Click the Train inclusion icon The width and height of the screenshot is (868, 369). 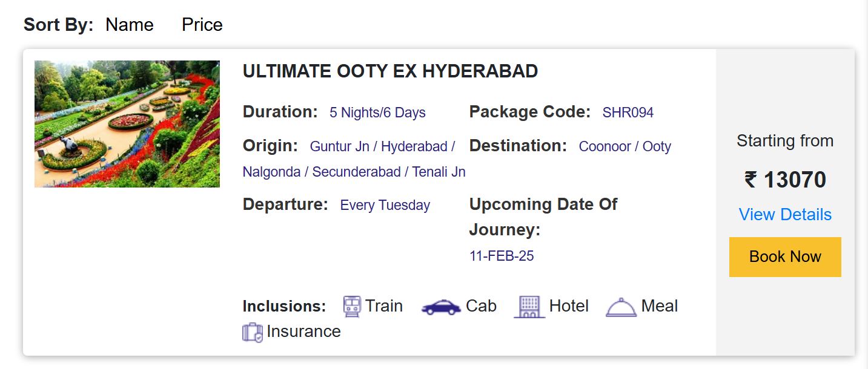351,306
